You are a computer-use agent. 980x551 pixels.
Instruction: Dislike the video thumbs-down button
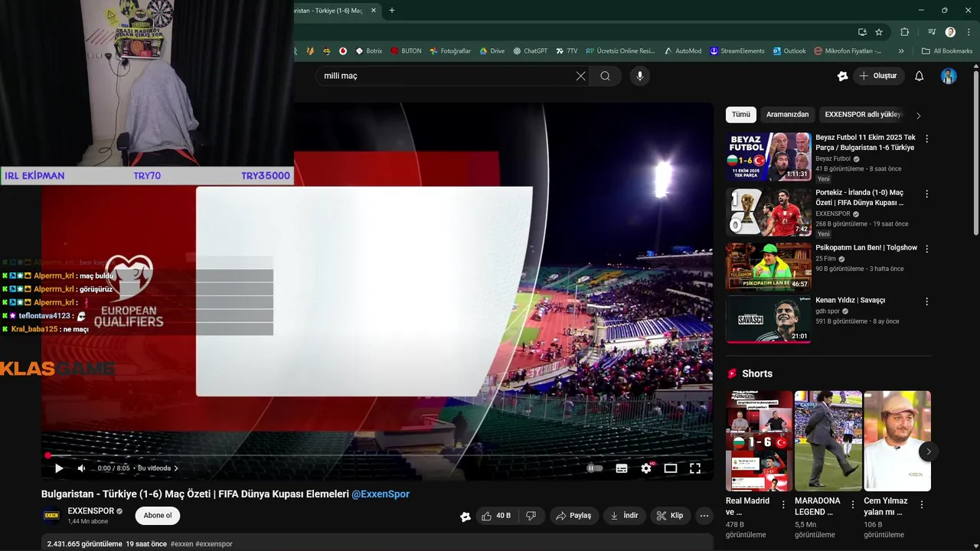coord(531,516)
